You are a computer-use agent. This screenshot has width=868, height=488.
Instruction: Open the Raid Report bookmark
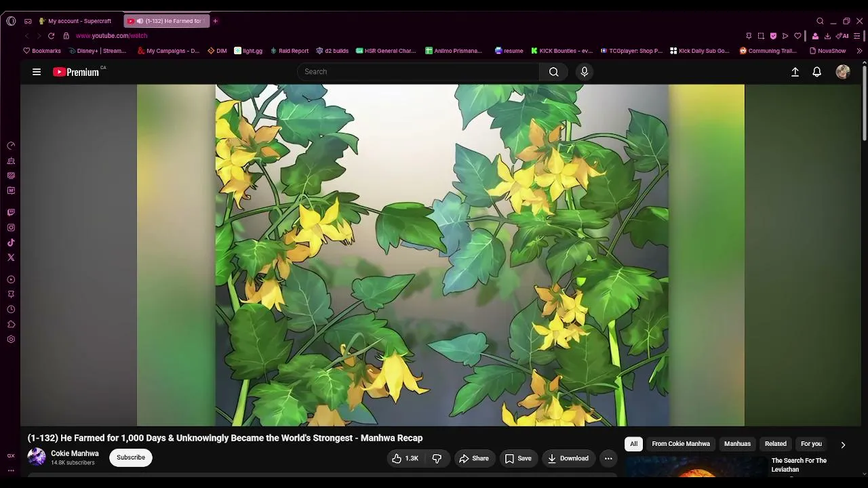[290, 51]
